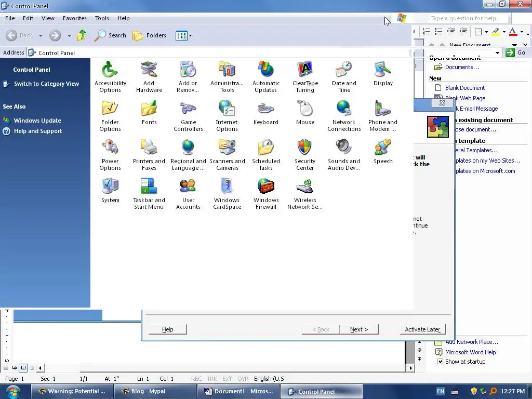Expand Word borders dropdown arrow

point(486,32)
